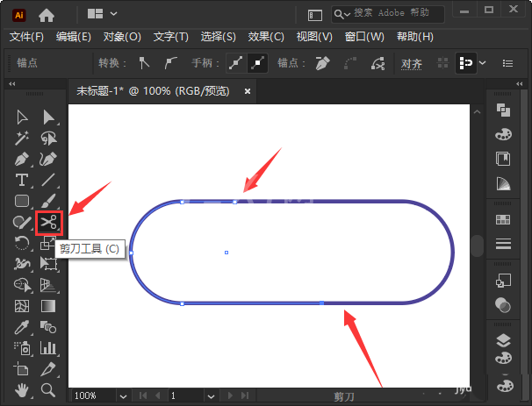
Task: Open the Gradient panel in dock
Action: pyautogui.click(x=503, y=183)
